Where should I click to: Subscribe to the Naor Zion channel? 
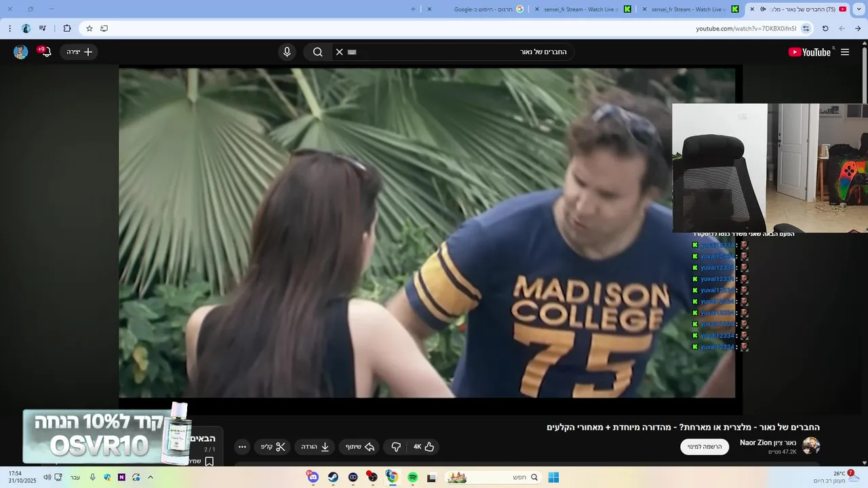(705, 447)
